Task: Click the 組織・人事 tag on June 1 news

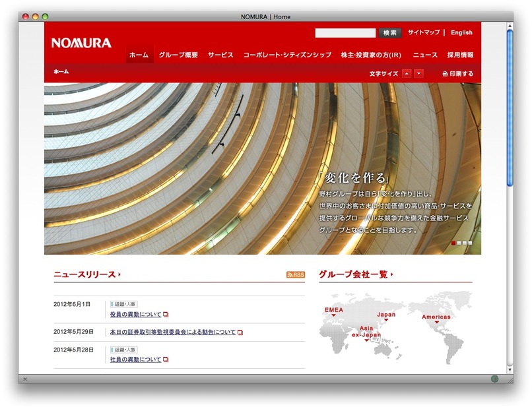Action: click(124, 304)
